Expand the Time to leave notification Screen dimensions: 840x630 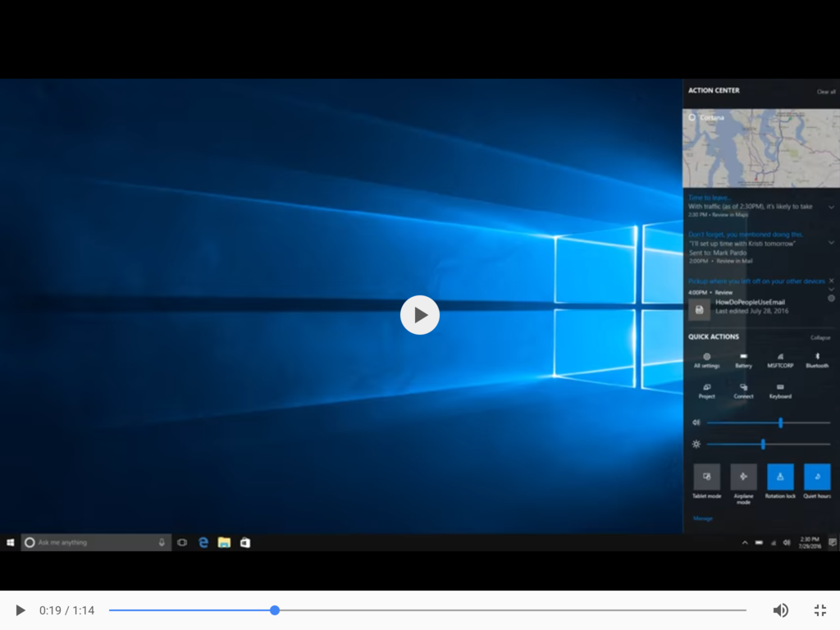(832, 207)
